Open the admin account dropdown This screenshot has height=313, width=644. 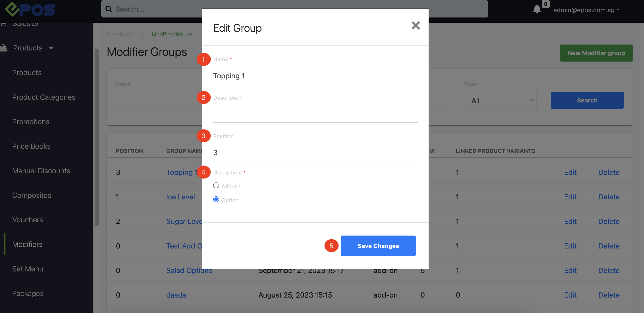[x=586, y=10]
